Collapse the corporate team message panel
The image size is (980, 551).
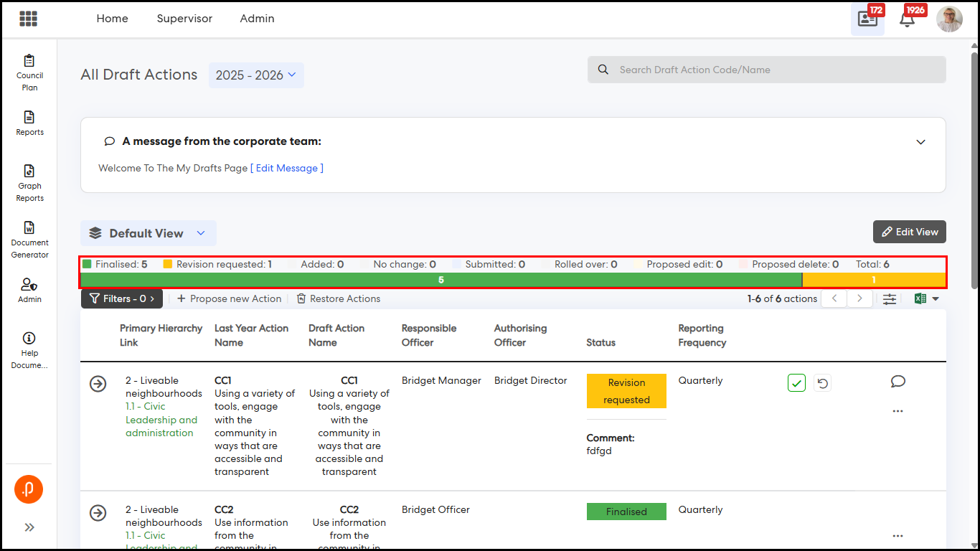tap(921, 142)
